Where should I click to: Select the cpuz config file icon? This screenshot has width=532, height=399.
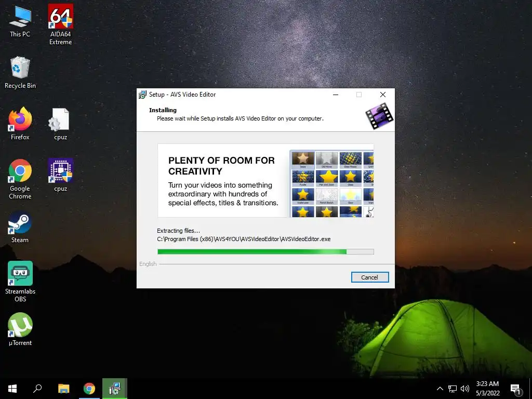60,124
